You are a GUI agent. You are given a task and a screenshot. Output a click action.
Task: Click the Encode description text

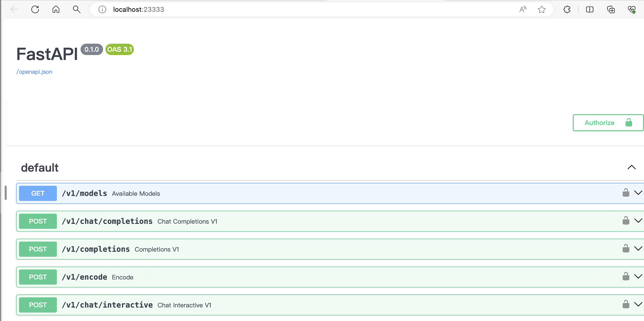[x=123, y=277]
